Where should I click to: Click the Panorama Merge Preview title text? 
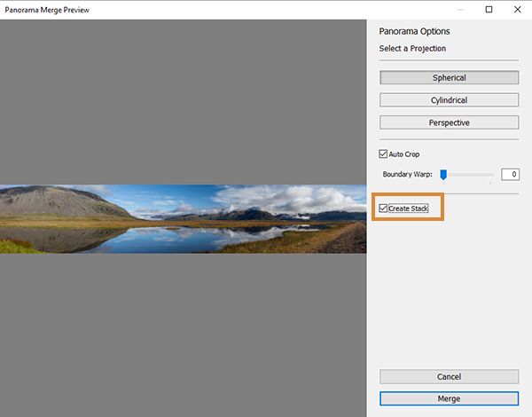point(47,10)
